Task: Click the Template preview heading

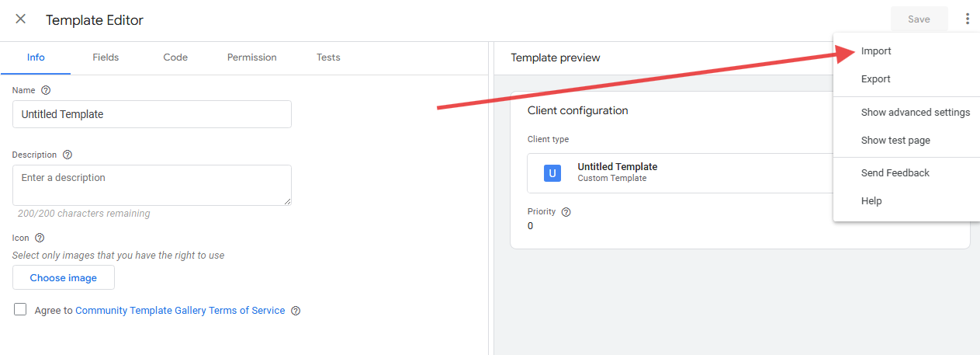Action: [x=556, y=58]
